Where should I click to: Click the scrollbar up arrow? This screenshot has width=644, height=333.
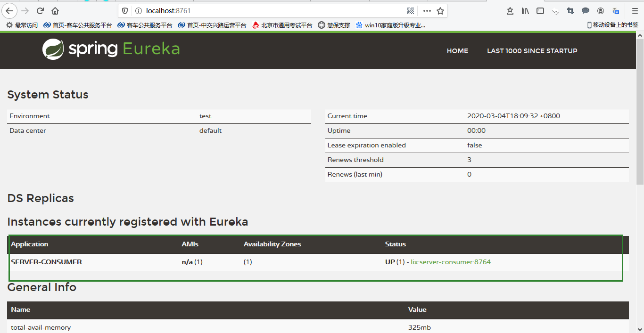[640, 35]
